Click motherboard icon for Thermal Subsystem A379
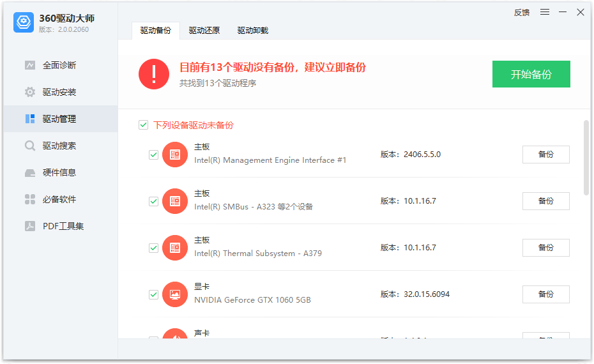The image size is (594, 364). [175, 248]
